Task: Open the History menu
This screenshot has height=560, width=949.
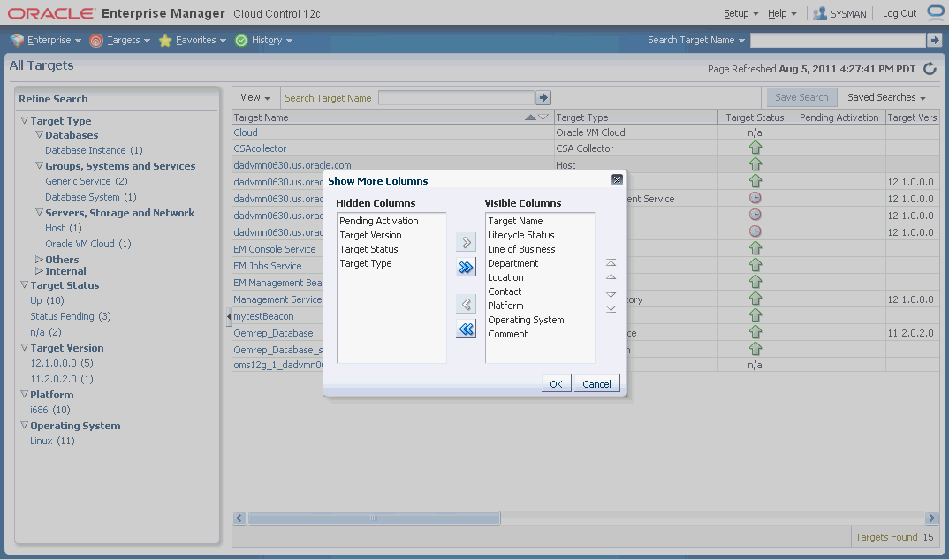Action: (x=264, y=40)
